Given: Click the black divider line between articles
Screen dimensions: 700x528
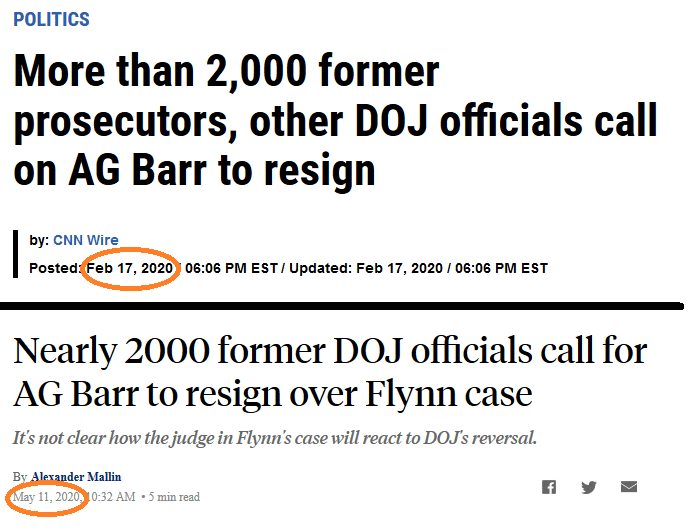Looking at the screenshot, I should pos(342,306).
